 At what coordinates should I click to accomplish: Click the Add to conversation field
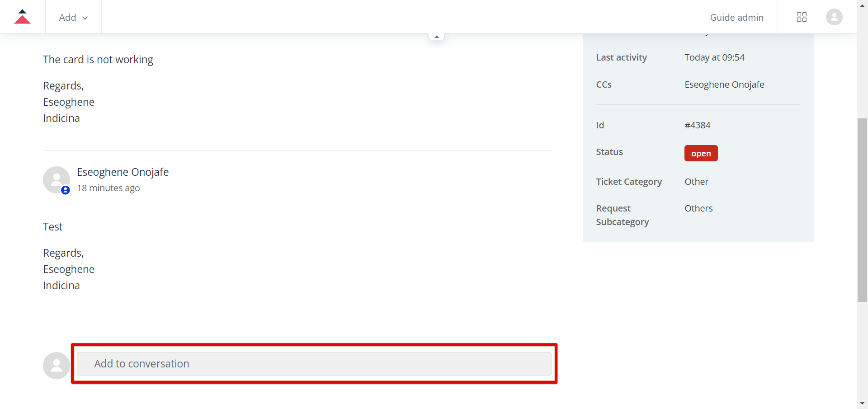pyautogui.click(x=314, y=364)
